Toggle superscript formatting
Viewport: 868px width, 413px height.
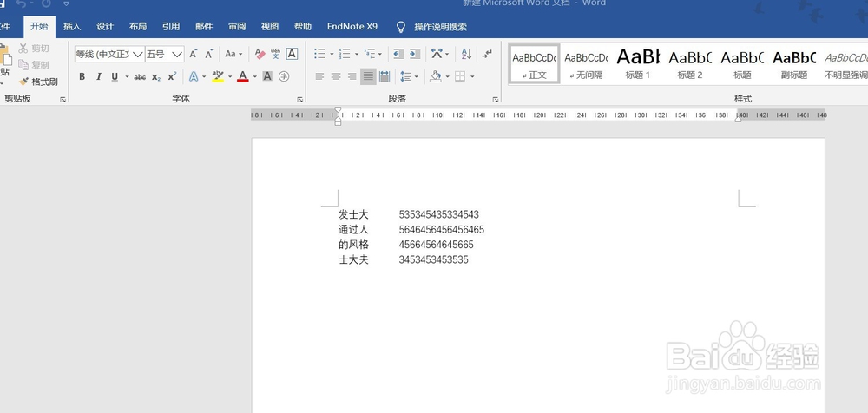pyautogui.click(x=172, y=76)
